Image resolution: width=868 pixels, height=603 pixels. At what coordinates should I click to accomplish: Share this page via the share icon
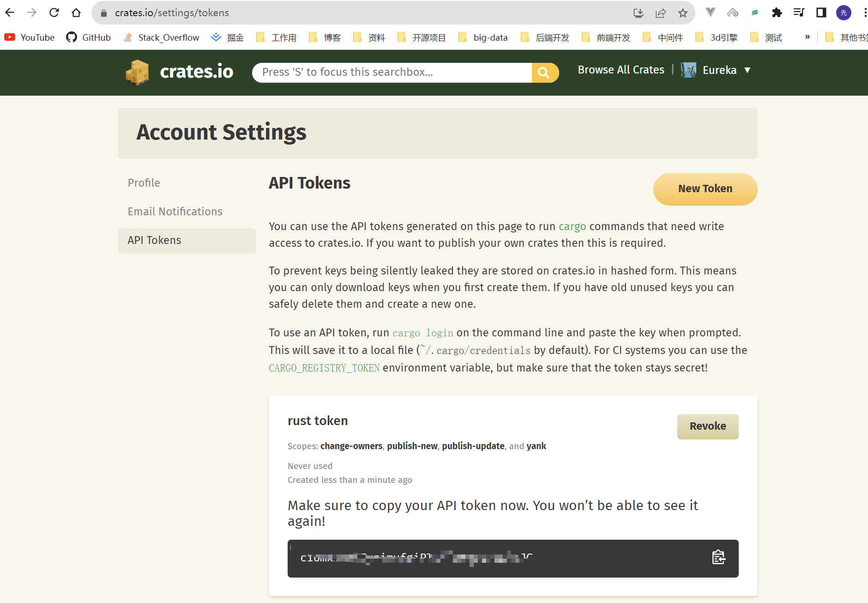tap(661, 13)
